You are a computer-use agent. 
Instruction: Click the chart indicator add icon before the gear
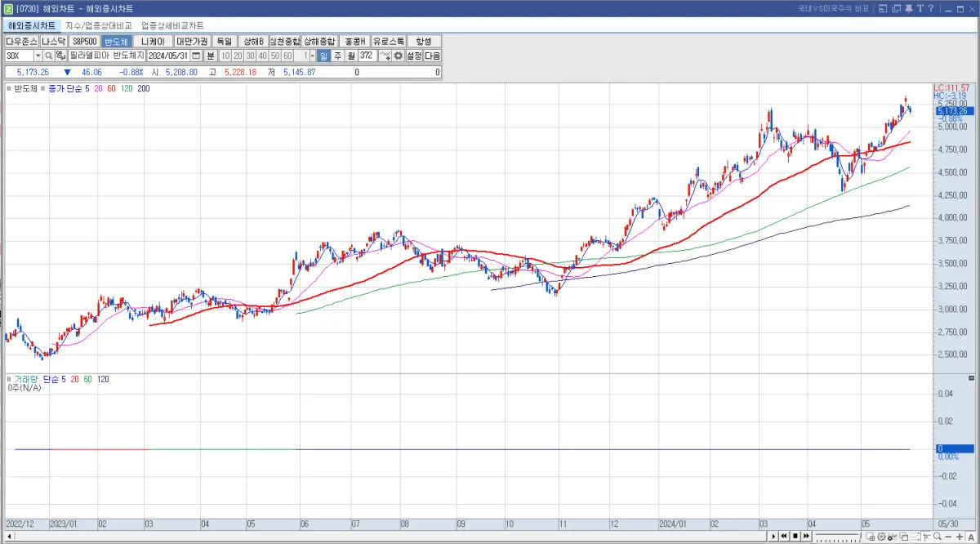point(385,56)
